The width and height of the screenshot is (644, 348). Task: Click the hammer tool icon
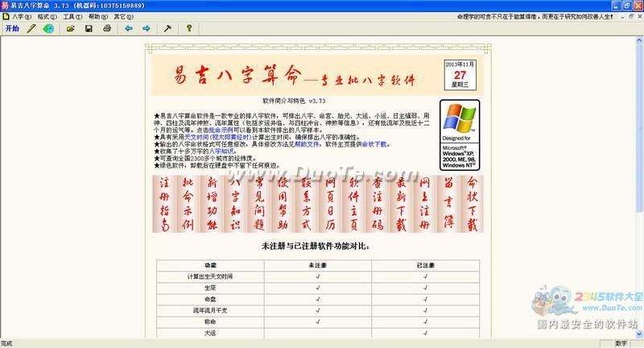coord(167,28)
